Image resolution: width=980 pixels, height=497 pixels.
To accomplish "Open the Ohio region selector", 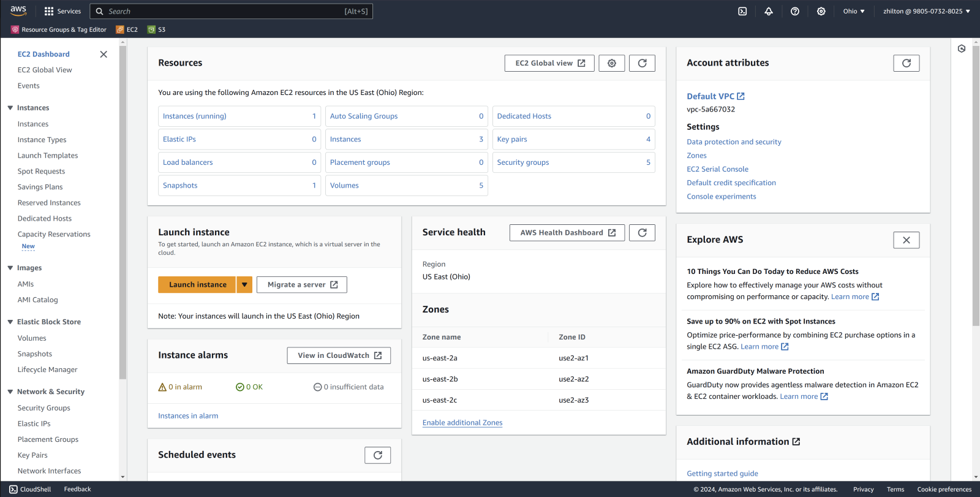I will tap(854, 11).
